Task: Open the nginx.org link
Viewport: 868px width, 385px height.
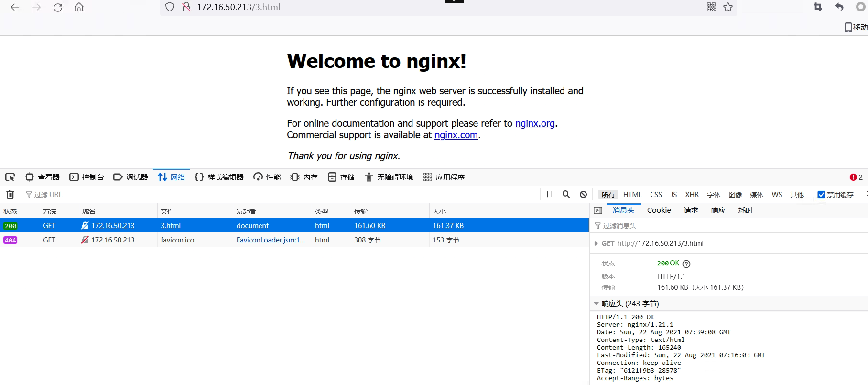Action: coord(535,123)
